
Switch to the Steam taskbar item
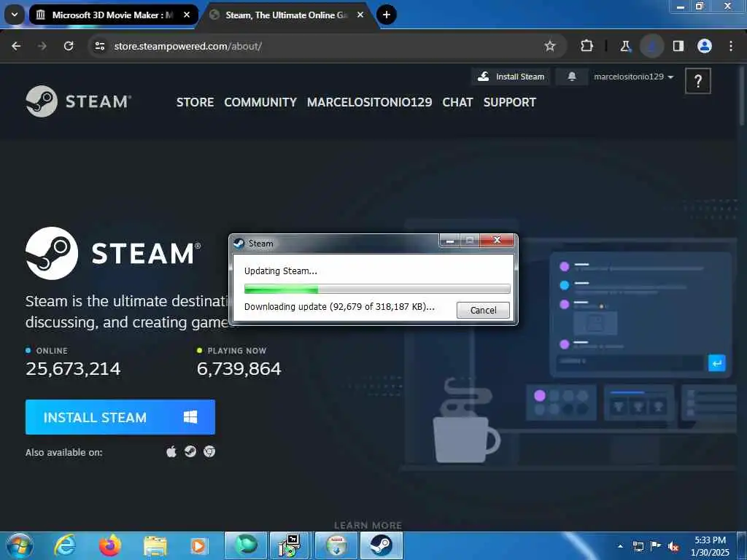point(382,545)
